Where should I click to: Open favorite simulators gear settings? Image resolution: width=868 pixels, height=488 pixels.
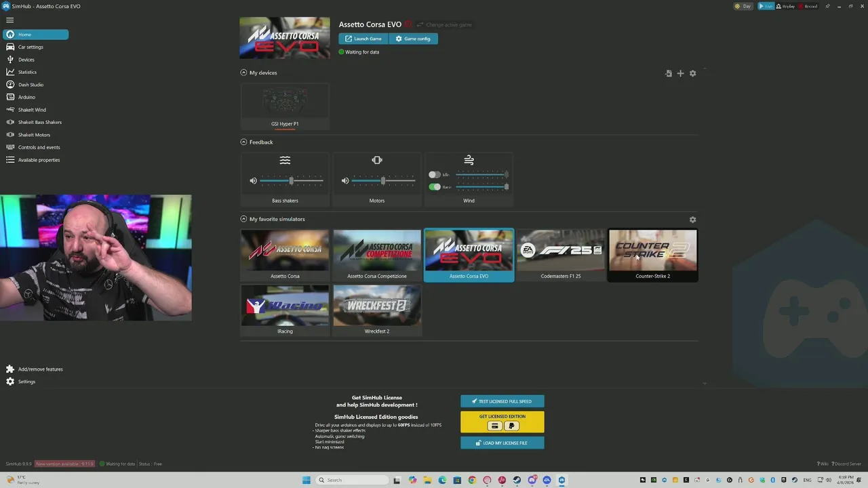692,220
